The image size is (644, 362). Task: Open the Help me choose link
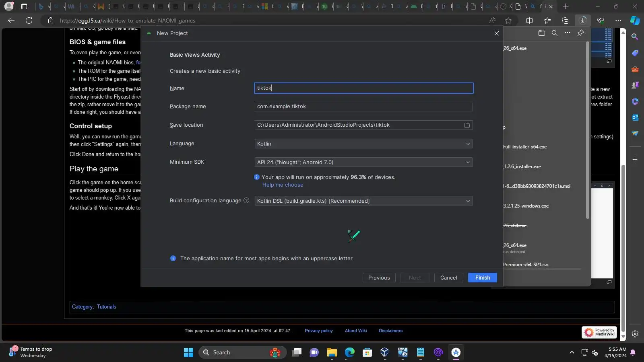(x=283, y=185)
